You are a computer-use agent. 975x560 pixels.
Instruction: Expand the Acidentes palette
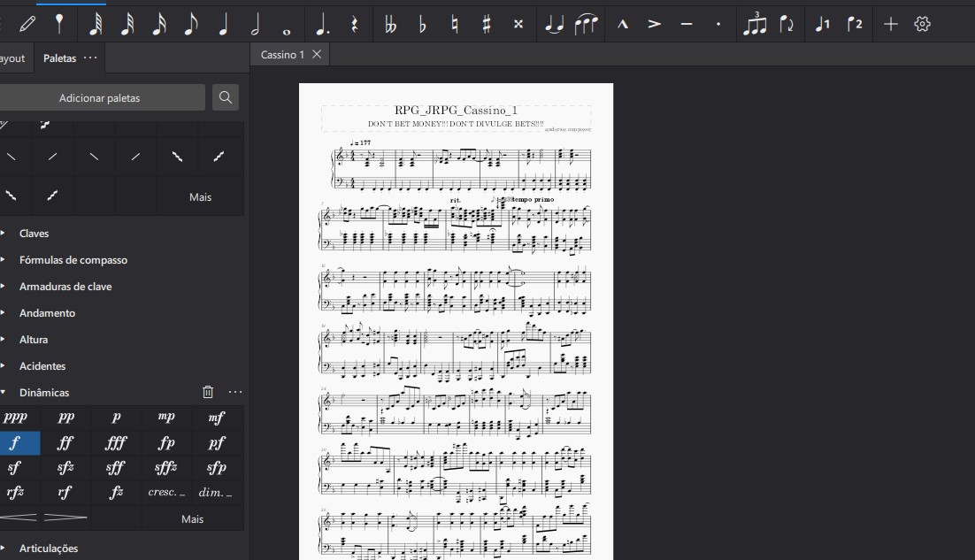[42, 366]
